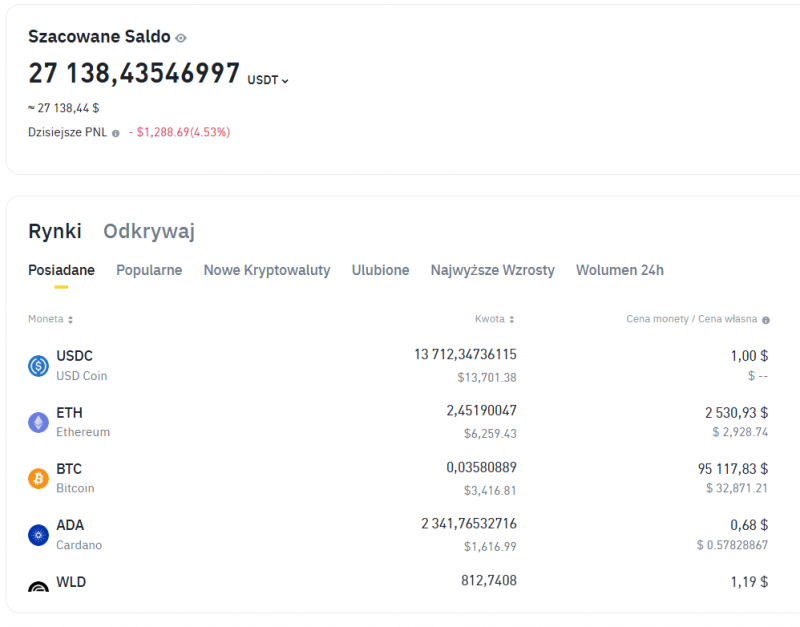
Task: Show the Ulubione tab
Action: (x=380, y=270)
